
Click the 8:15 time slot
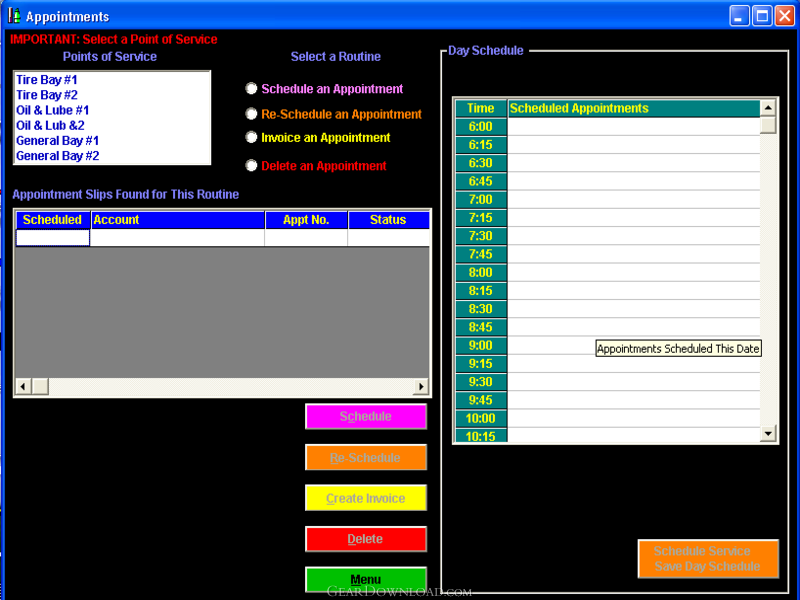[x=481, y=291]
